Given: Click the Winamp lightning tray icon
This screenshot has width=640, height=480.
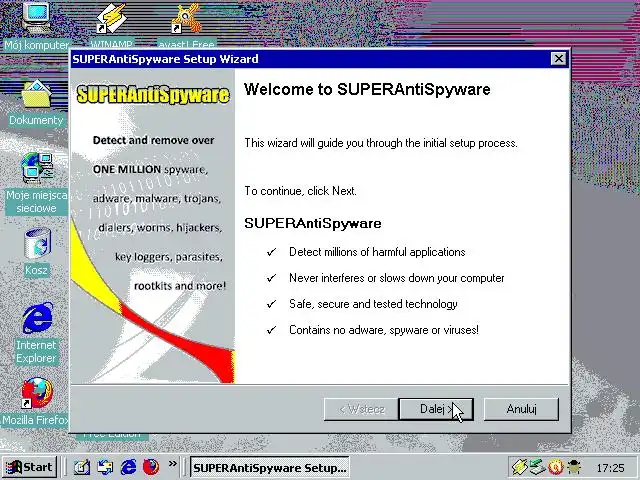Looking at the screenshot, I should pos(520,467).
